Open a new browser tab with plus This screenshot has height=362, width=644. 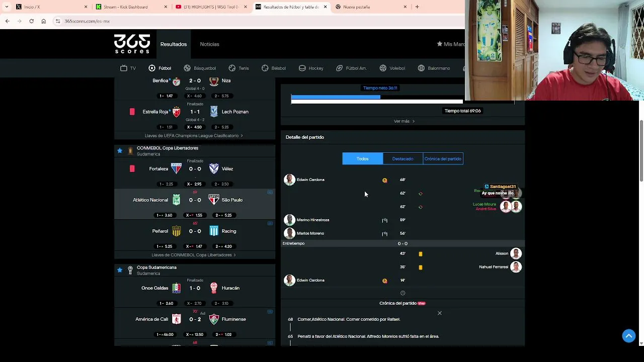point(417,7)
